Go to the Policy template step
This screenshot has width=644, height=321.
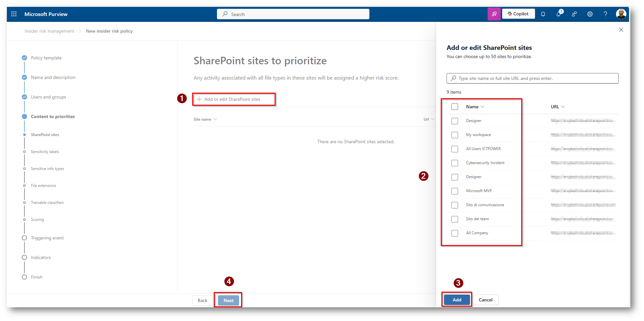pos(46,58)
